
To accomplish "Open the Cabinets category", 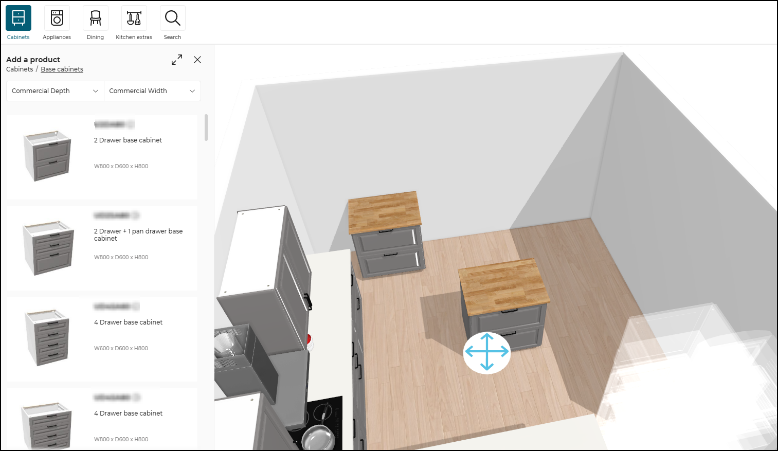I will [x=18, y=18].
